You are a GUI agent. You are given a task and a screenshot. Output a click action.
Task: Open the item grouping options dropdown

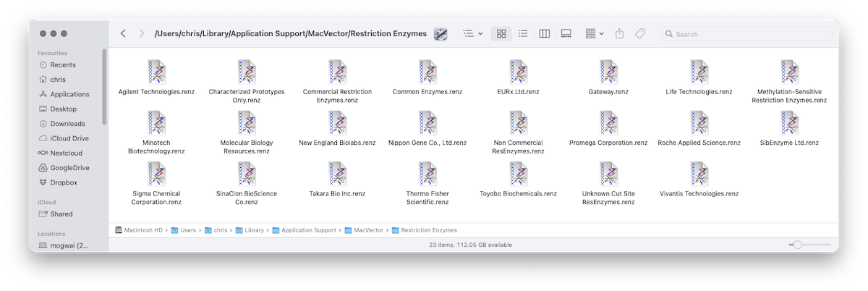coord(595,34)
